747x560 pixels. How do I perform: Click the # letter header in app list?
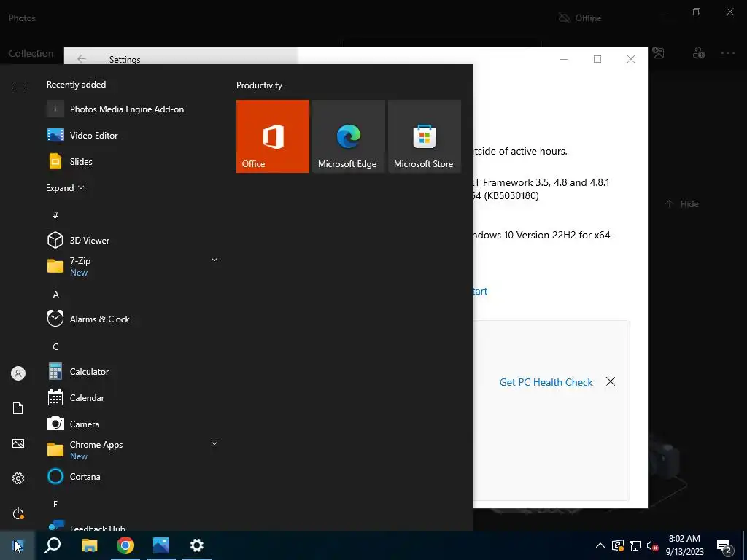click(55, 215)
